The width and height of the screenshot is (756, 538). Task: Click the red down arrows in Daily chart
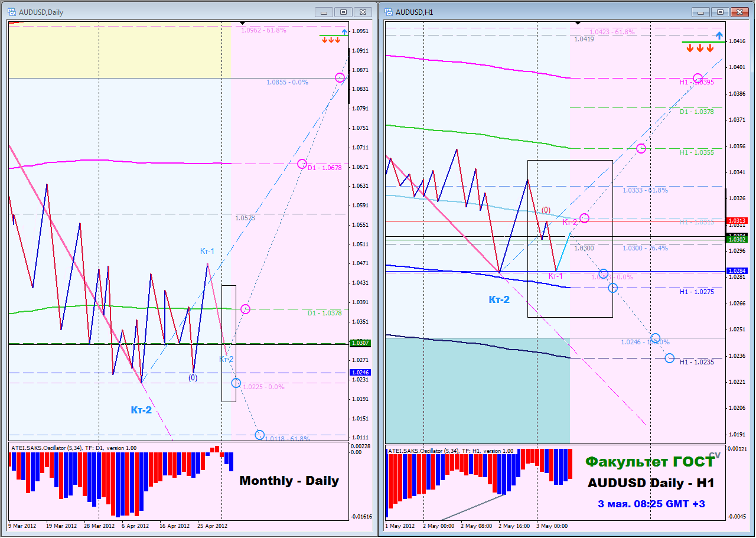pyautogui.click(x=330, y=40)
